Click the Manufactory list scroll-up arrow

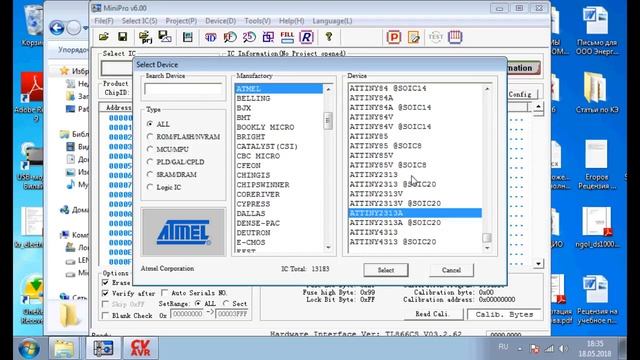pyautogui.click(x=328, y=89)
